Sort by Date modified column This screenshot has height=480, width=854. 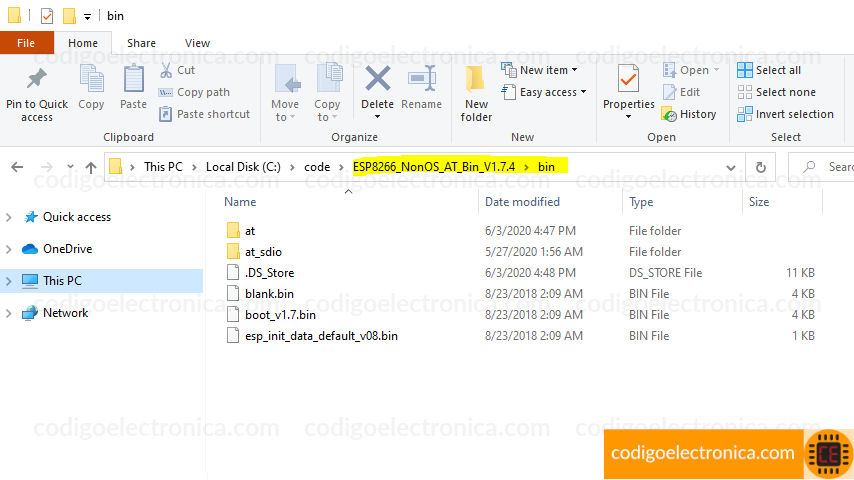(x=522, y=202)
